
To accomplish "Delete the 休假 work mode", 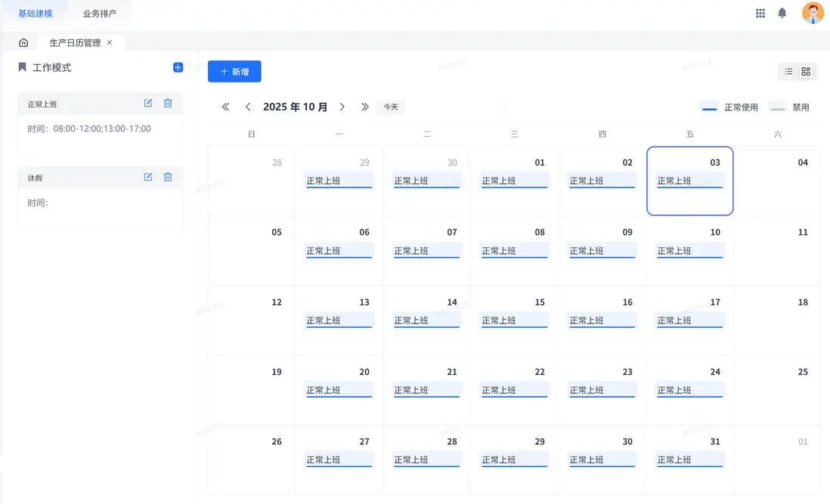I will click(168, 178).
